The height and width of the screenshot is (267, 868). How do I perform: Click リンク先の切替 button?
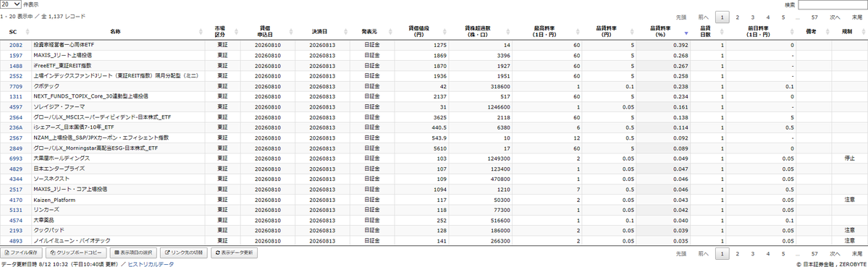(x=184, y=253)
